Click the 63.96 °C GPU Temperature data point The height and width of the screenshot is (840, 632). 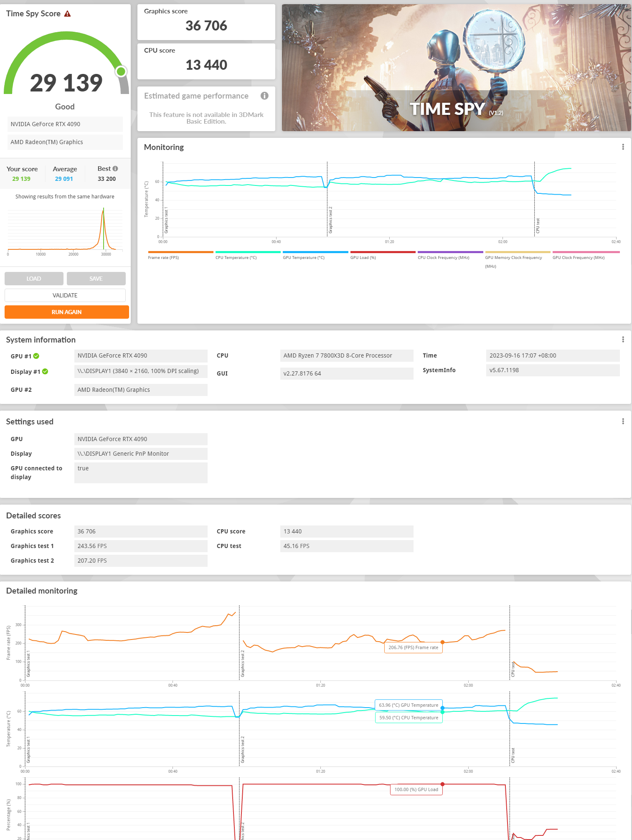pyautogui.click(x=442, y=708)
